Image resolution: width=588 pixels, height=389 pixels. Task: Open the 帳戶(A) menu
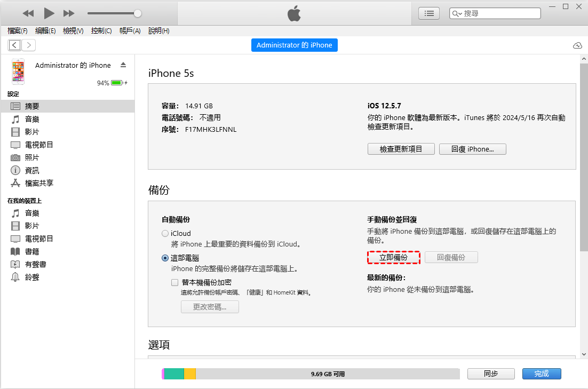(x=130, y=31)
